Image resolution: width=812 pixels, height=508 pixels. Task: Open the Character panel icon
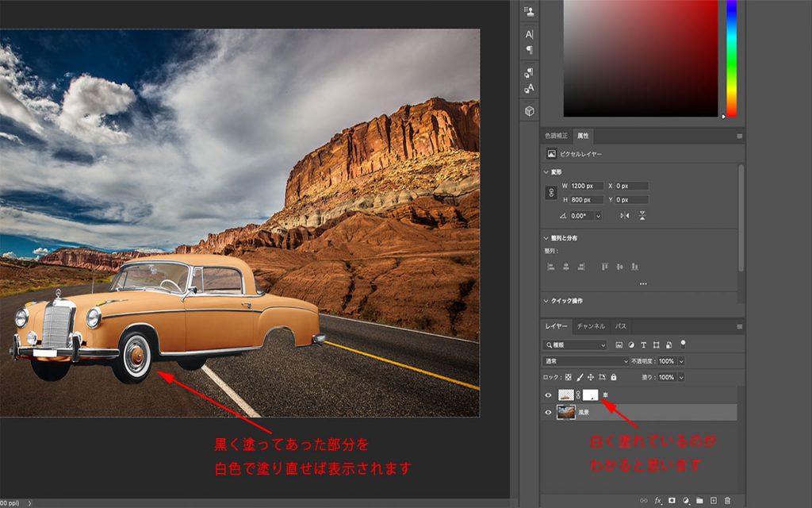click(x=529, y=34)
